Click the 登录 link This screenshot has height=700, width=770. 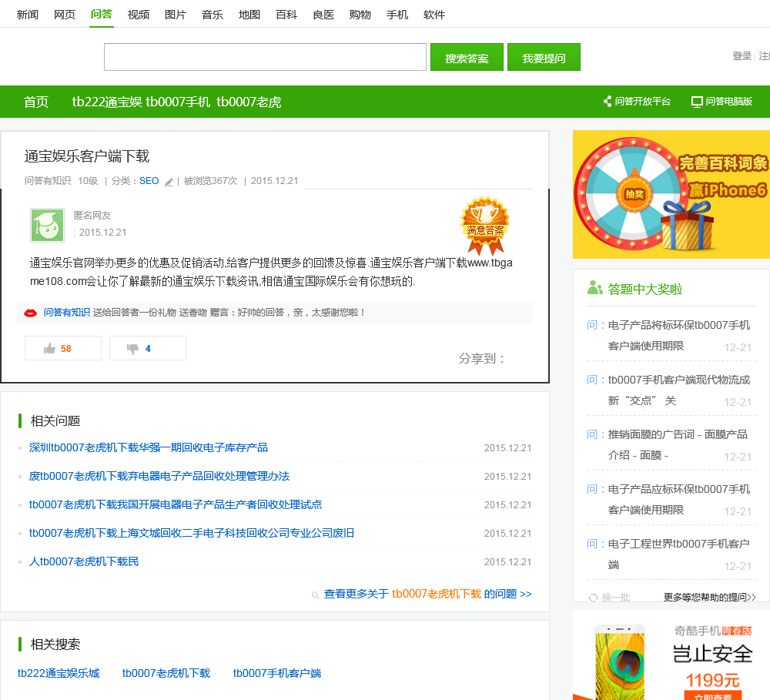(742, 56)
